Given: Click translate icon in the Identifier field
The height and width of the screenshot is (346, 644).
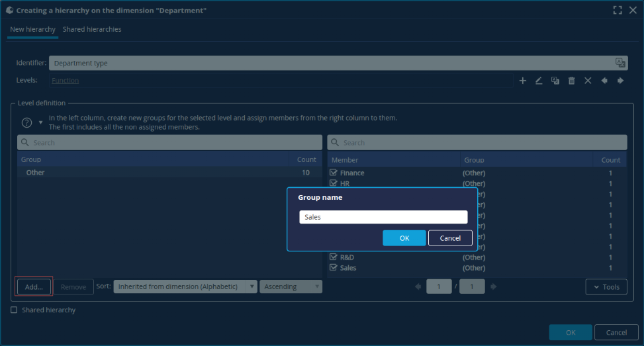Looking at the screenshot, I should coord(620,63).
